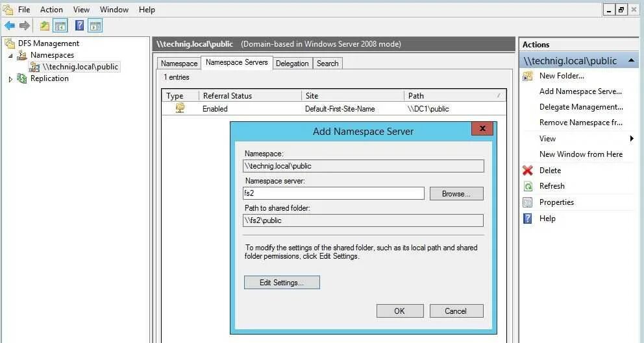This screenshot has width=644, height=343.
Task: Collapse the \\technig.local\public Actions section
Action: tap(631, 61)
